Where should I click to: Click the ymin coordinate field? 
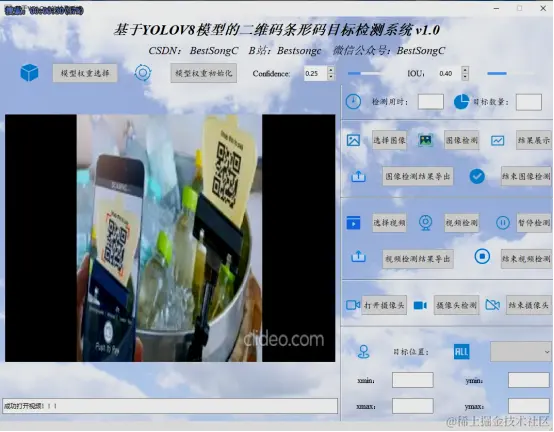click(x=529, y=380)
